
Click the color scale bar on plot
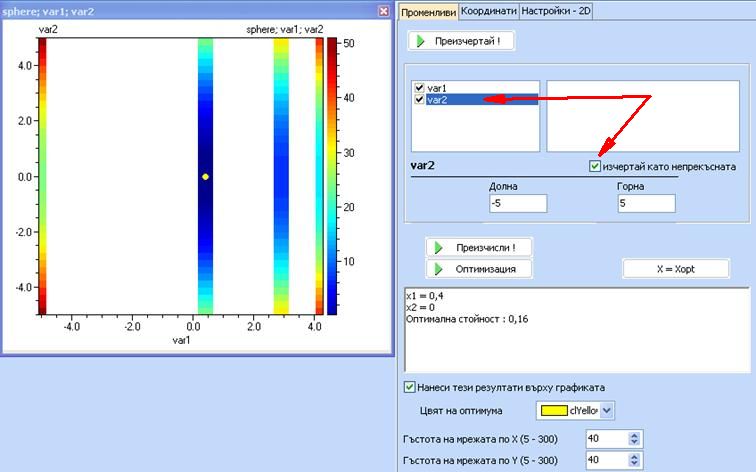[332, 176]
